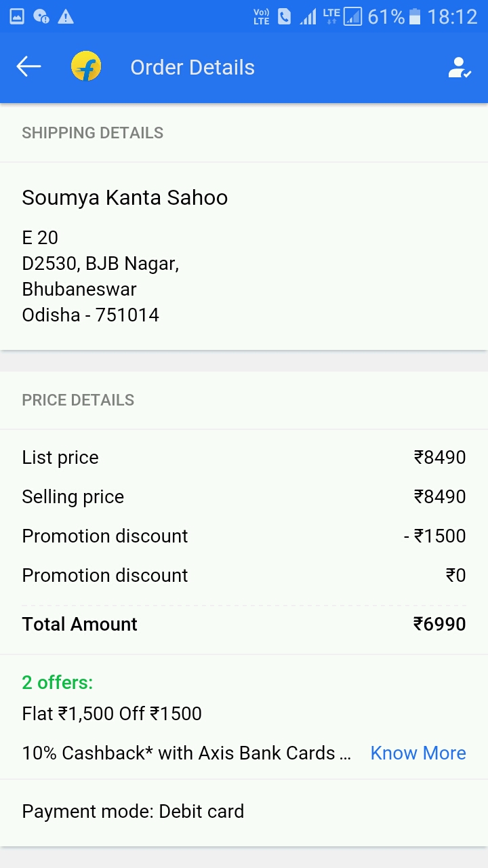This screenshot has height=868, width=488.
Task: Tap the SHIPPING DETAILS section header
Action: pyautogui.click(x=93, y=133)
